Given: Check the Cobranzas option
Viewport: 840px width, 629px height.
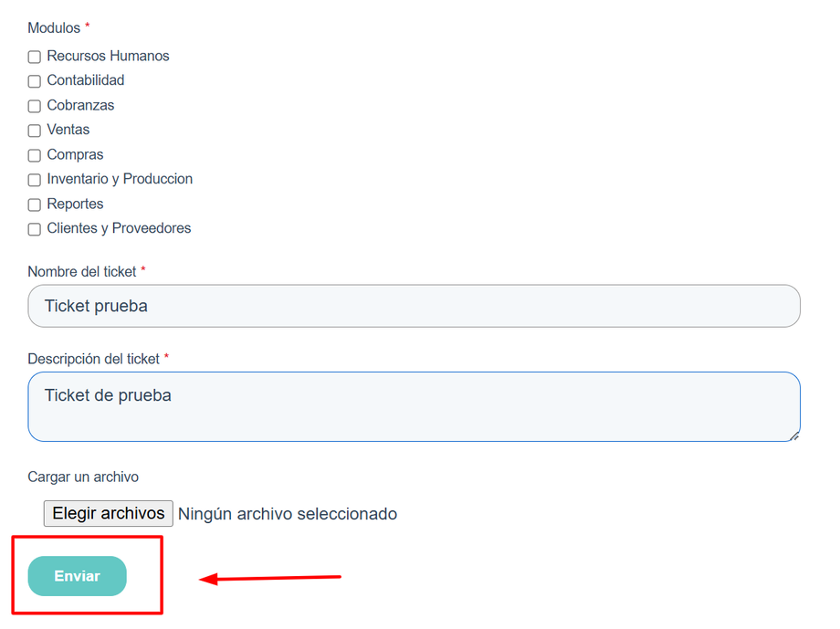Looking at the screenshot, I should (35, 106).
